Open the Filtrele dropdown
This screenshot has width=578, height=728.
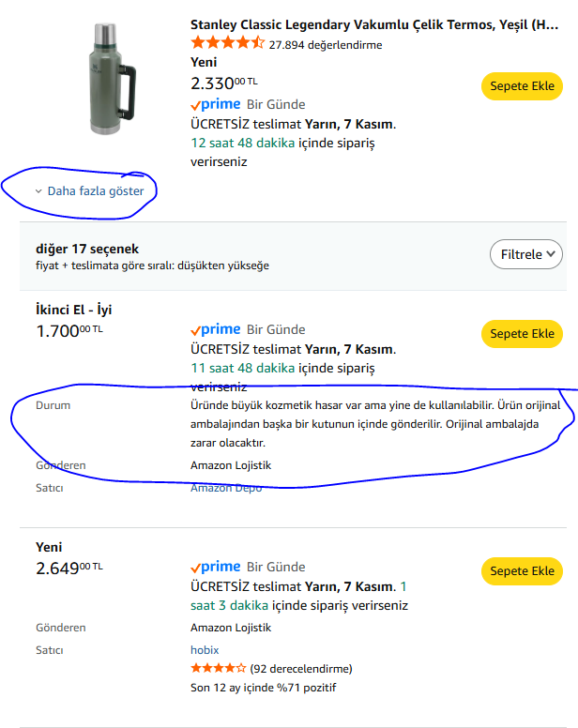(x=525, y=254)
